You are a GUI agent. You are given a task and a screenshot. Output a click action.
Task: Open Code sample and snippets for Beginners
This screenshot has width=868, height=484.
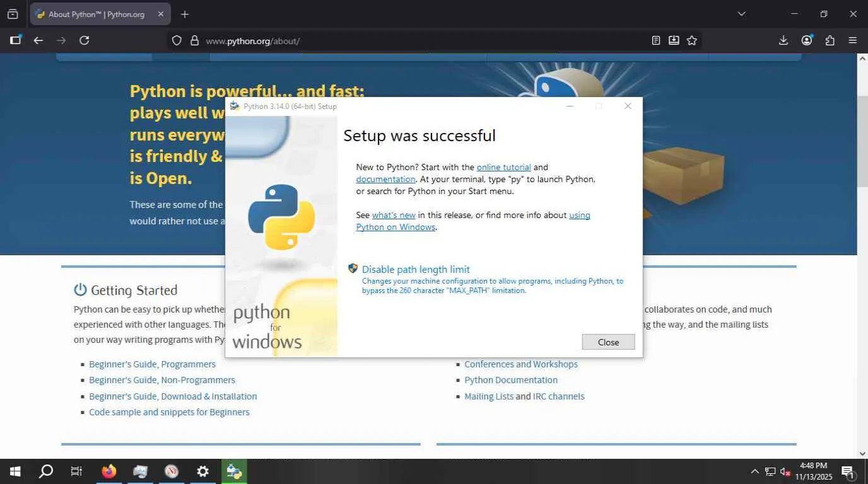pyautogui.click(x=169, y=412)
